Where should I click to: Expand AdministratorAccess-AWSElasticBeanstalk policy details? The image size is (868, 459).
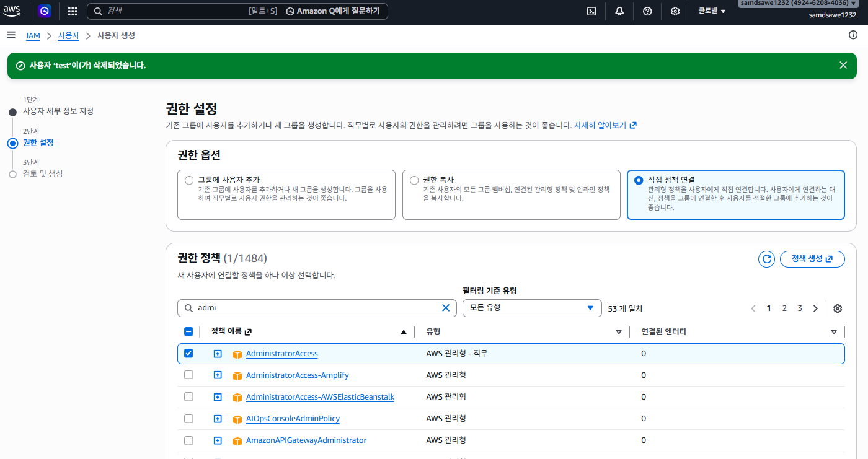tap(218, 397)
